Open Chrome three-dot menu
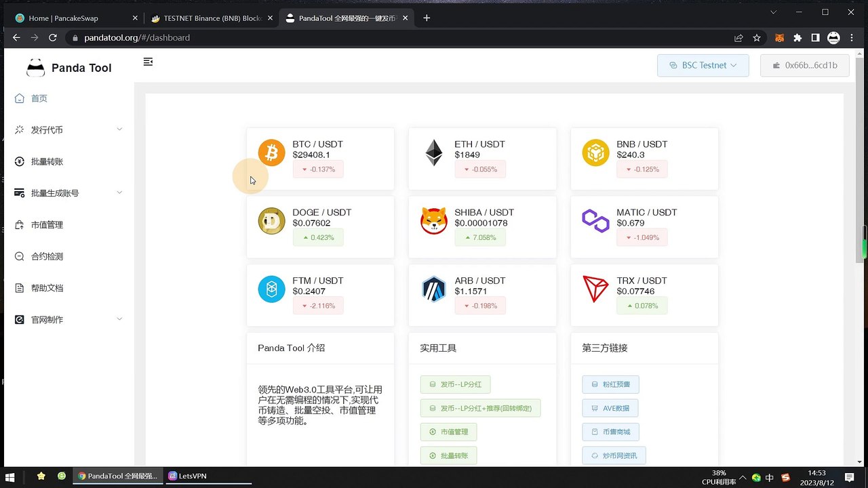 (853, 38)
